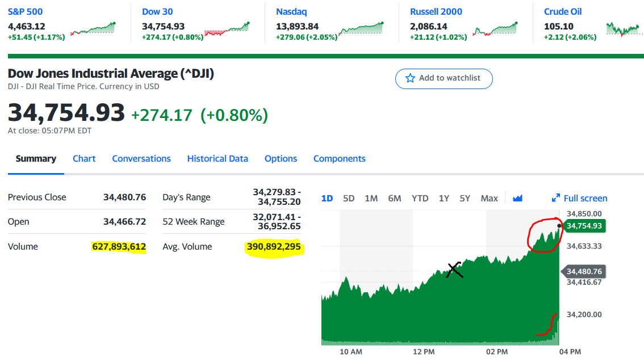
Task: Select the 5D chart range
Action: 349,199
